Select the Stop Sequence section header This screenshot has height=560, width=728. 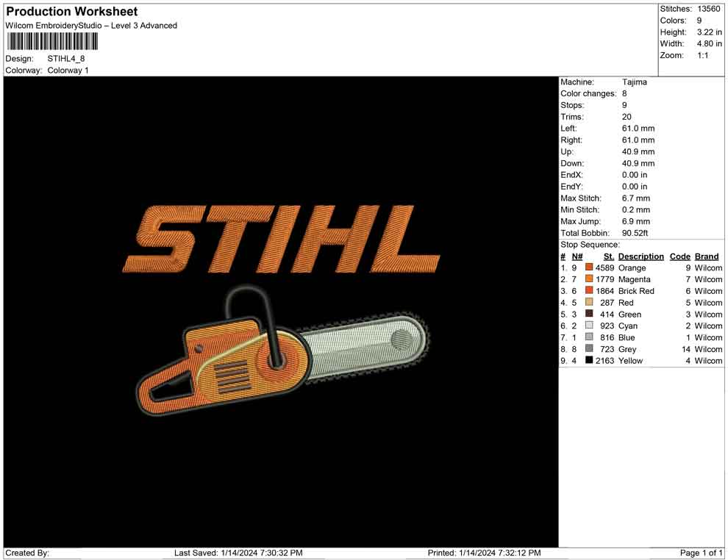tap(588, 244)
